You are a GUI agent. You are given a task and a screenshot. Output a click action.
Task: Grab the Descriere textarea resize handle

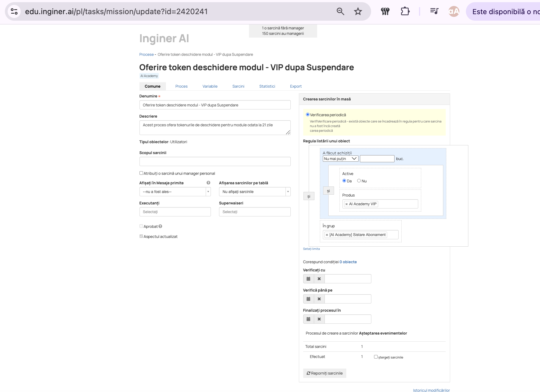coord(288,132)
